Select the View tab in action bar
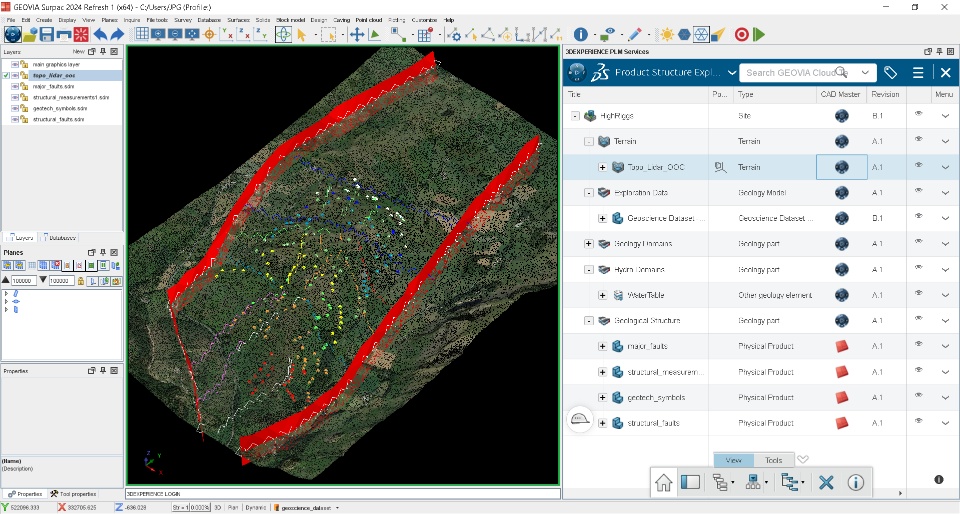Viewport: 960px width, 514px height. click(x=733, y=460)
